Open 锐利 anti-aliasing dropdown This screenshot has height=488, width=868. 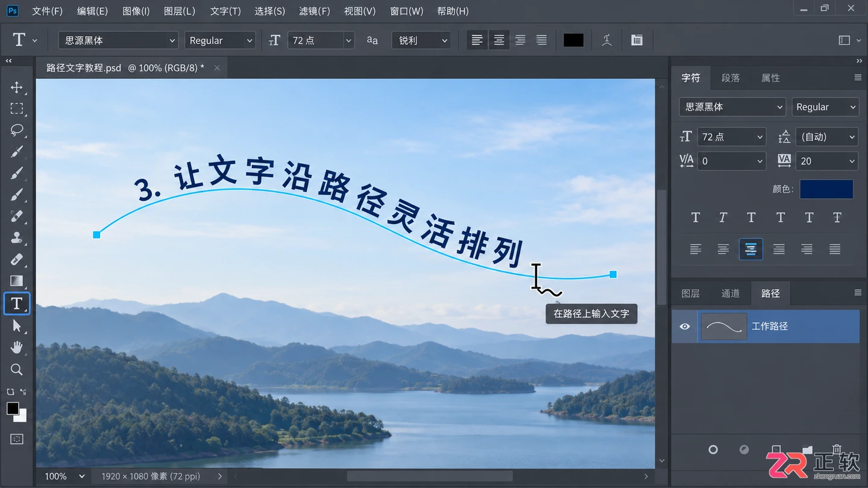click(x=421, y=40)
